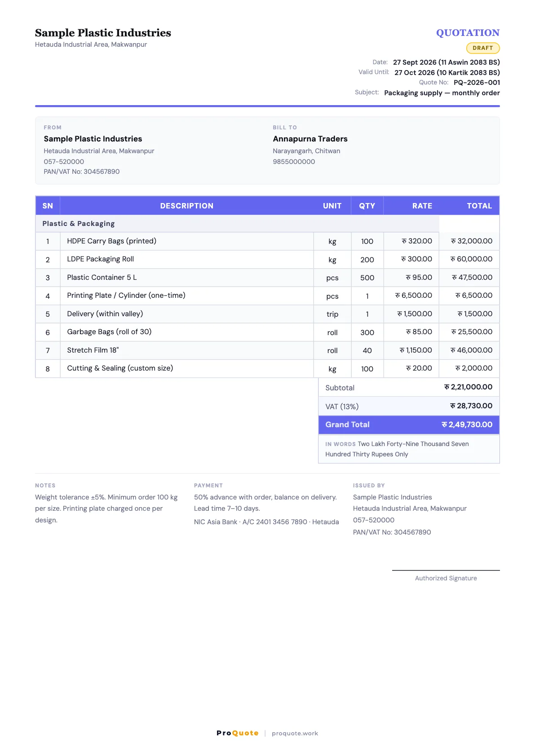
Task: Click the ProQuote logo in footer
Action: coord(238,733)
